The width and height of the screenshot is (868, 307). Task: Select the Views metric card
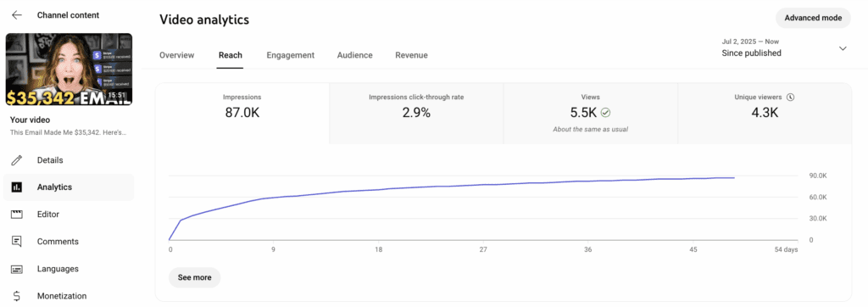[x=591, y=114]
